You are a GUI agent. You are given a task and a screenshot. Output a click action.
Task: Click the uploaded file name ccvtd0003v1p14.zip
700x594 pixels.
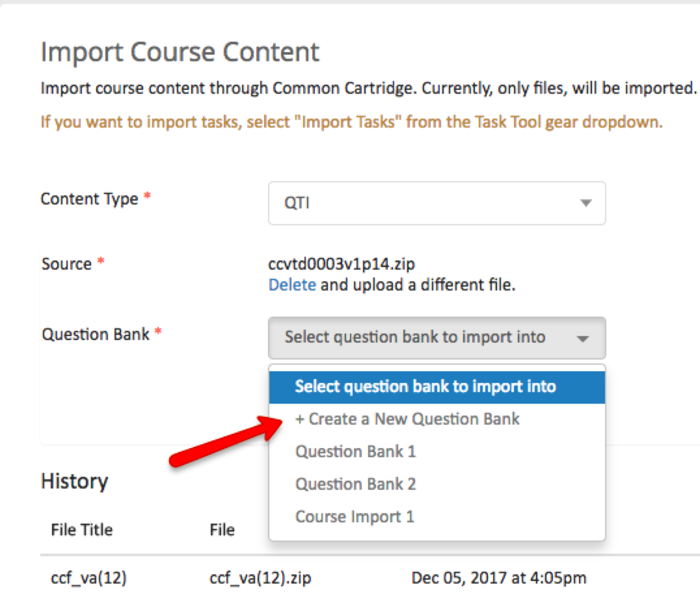(341, 264)
